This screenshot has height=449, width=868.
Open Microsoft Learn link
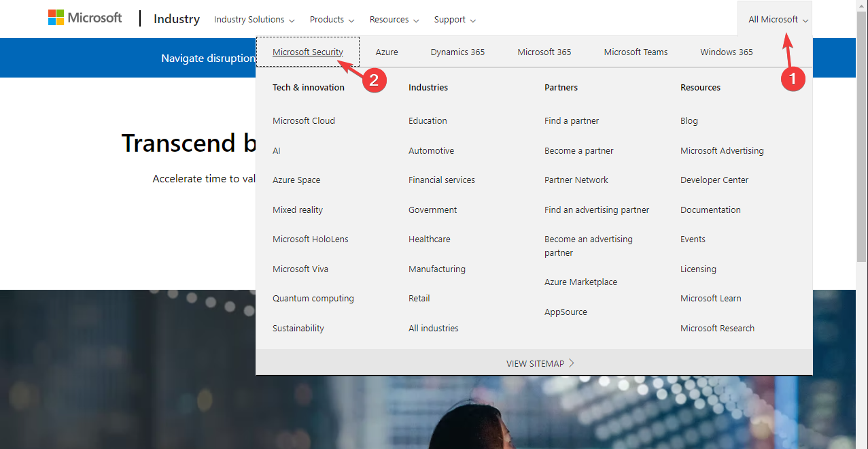pos(711,299)
